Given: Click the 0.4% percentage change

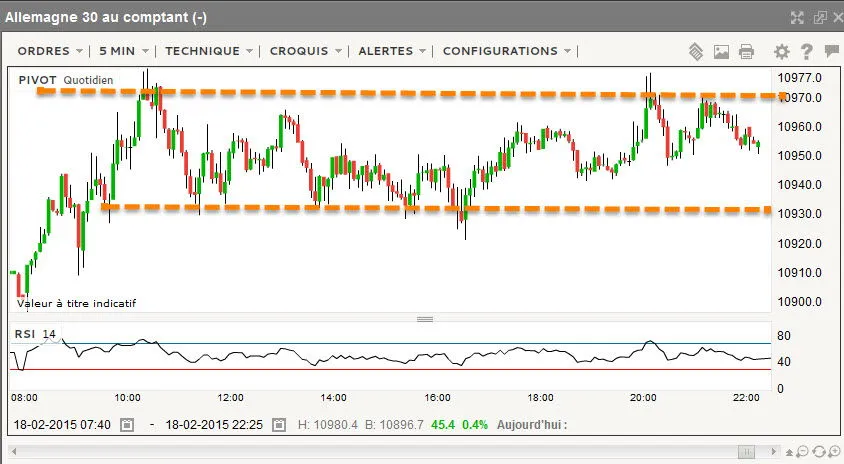Looking at the screenshot, I should pyautogui.click(x=475, y=425).
